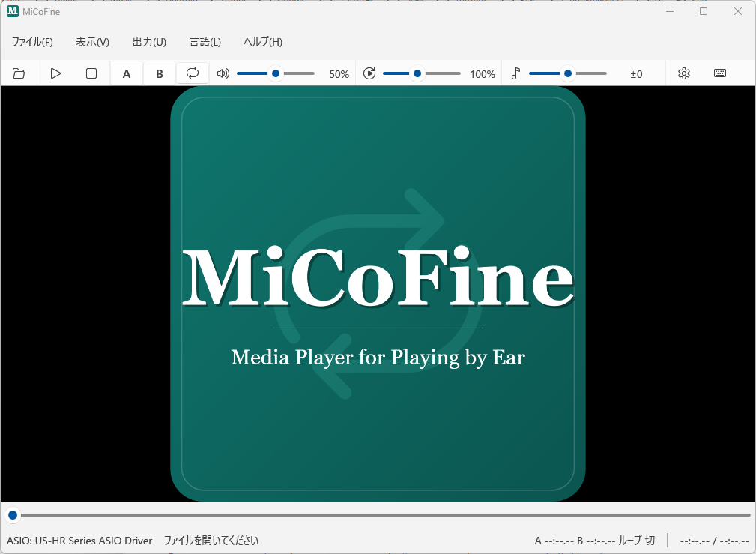The width and height of the screenshot is (756, 554).
Task: Set loop point B
Action: tap(160, 73)
